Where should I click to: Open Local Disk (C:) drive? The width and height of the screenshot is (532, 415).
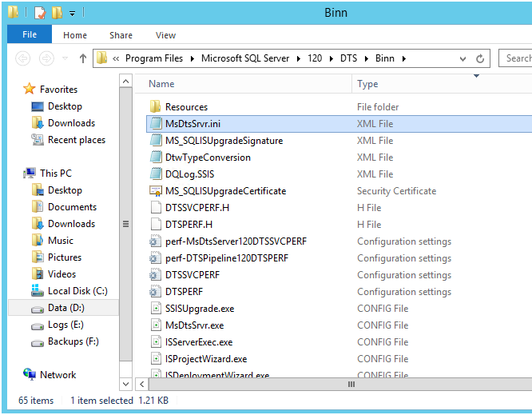coord(77,291)
